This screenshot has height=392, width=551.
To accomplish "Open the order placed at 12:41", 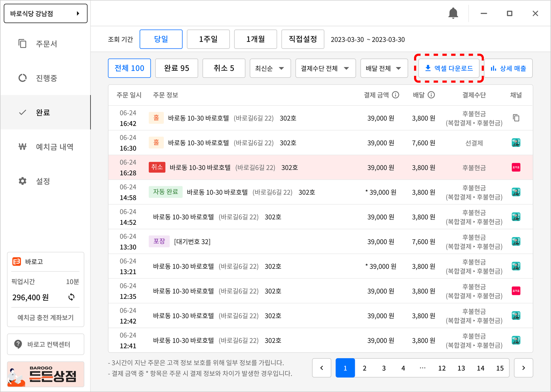I will click(320, 340).
